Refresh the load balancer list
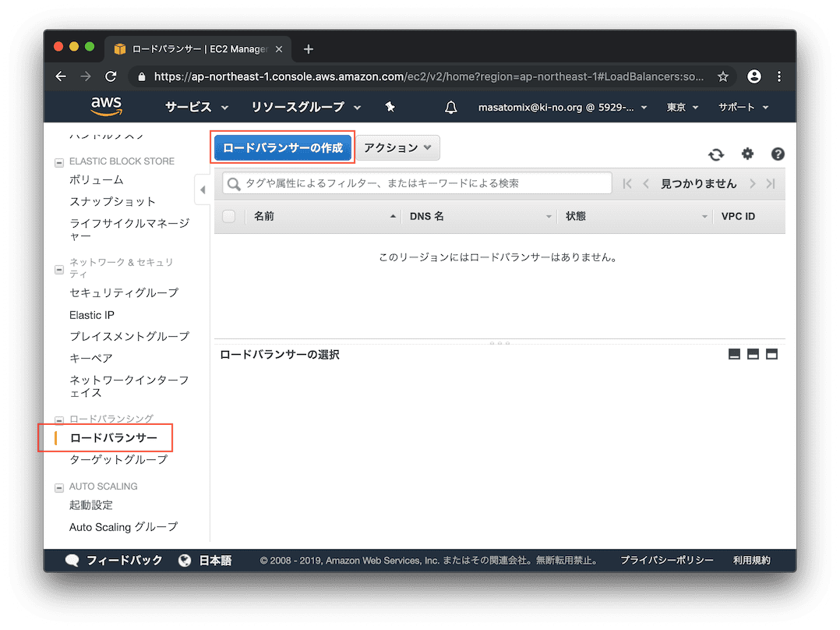 click(x=716, y=154)
